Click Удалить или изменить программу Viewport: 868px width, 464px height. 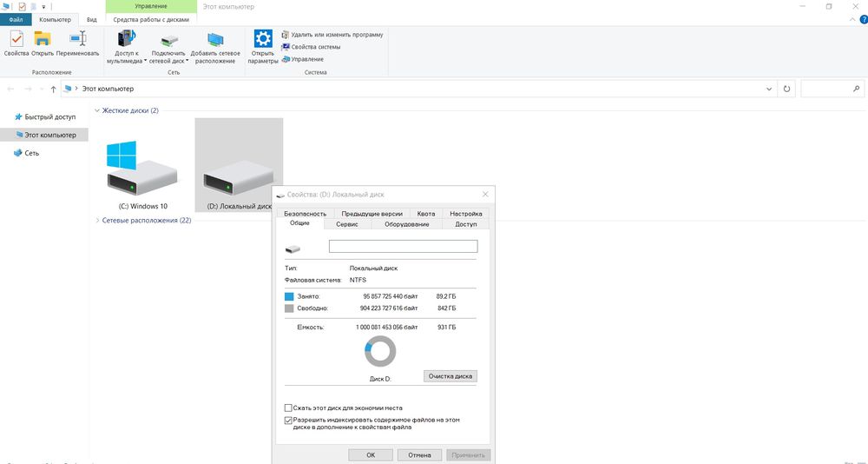(332, 35)
